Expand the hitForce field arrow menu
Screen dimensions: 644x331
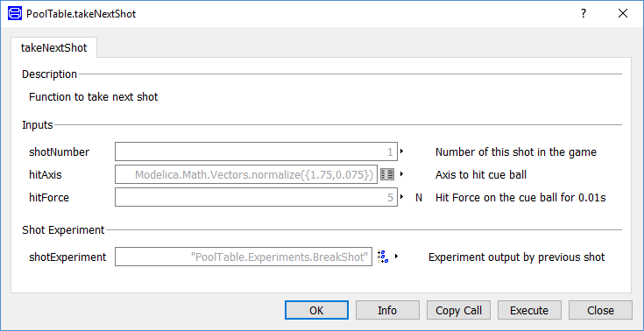pyautogui.click(x=402, y=198)
